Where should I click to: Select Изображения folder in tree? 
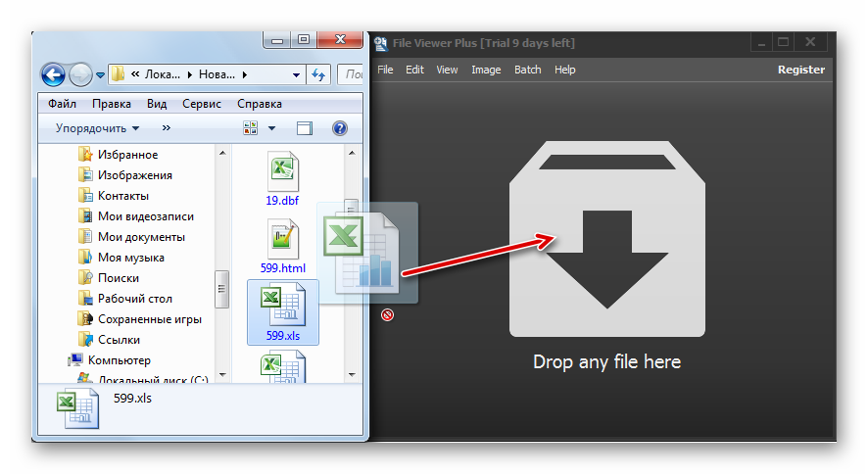click(135, 175)
